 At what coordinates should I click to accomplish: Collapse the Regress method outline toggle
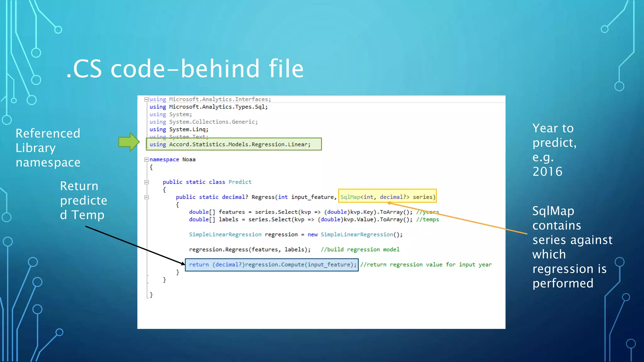coord(146,197)
